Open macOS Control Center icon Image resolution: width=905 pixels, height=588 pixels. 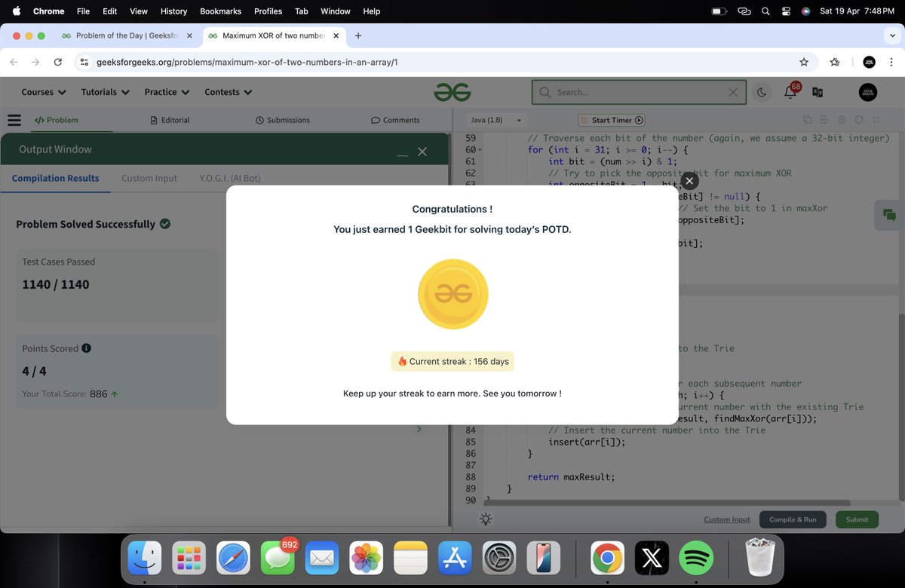tap(786, 11)
